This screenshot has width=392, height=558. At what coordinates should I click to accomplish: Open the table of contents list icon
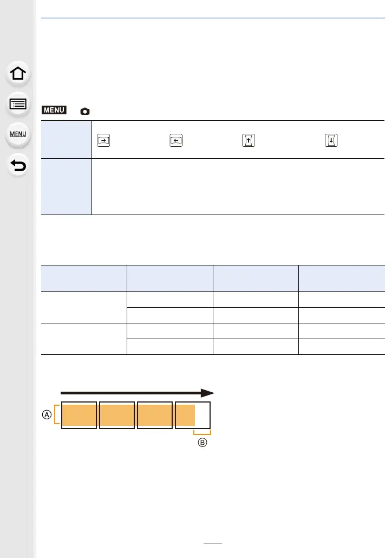pyautogui.click(x=18, y=104)
